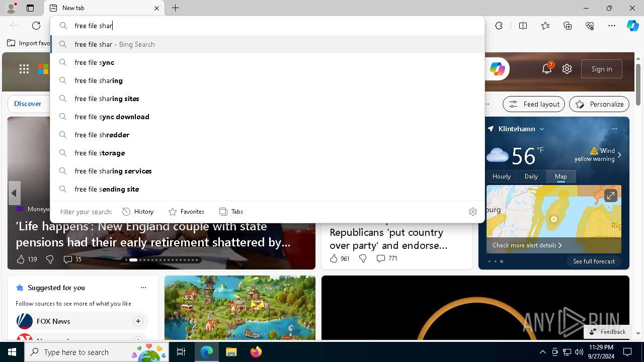Image resolution: width=644 pixels, height=362 pixels.
Task: Open the tab actions menu icon
Action: 30,8
